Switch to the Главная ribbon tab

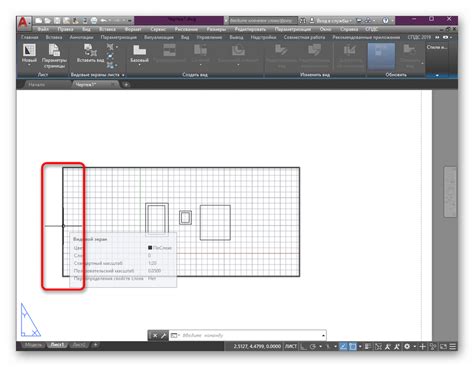30,37
